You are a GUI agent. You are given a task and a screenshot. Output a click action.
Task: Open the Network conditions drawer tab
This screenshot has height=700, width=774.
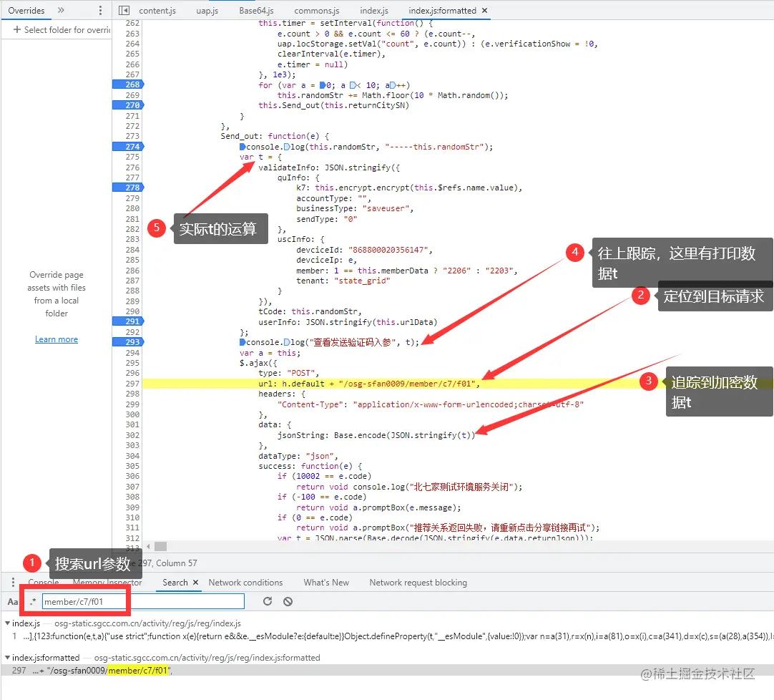click(245, 583)
